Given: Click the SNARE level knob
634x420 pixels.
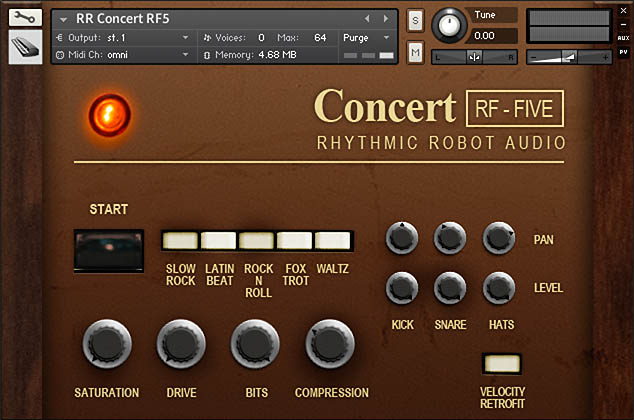Looking at the screenshot, I should tap(450, 288).
